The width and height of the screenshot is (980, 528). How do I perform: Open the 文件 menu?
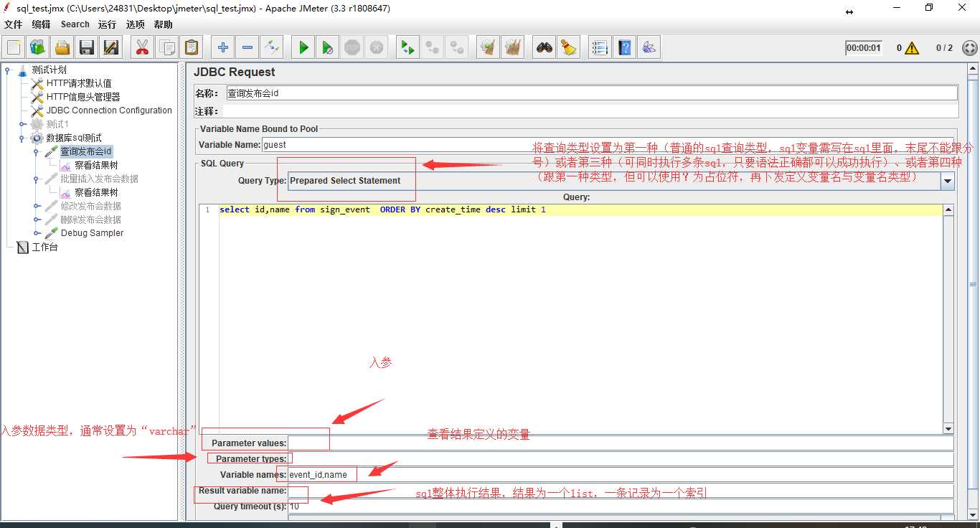pos(14,24)
